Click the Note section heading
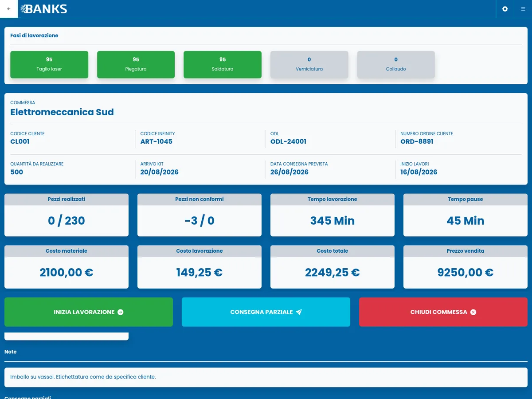532x399 pixels. coord(11,352)
